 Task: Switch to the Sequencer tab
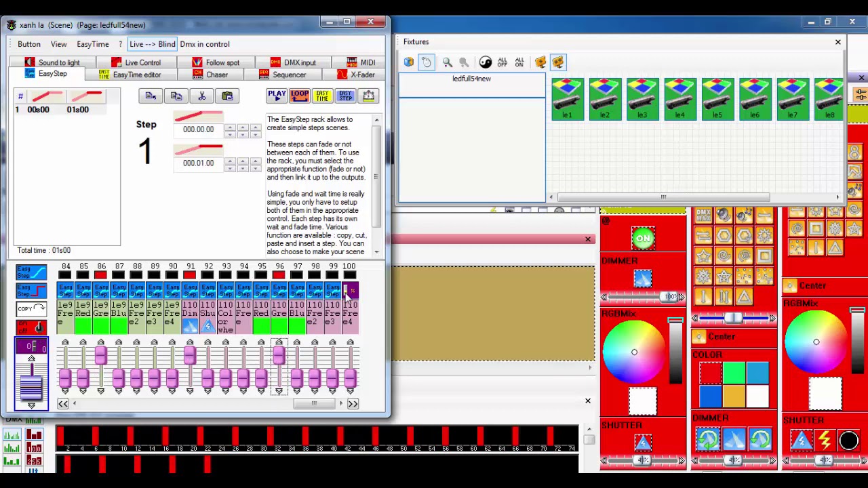[283, 75]
